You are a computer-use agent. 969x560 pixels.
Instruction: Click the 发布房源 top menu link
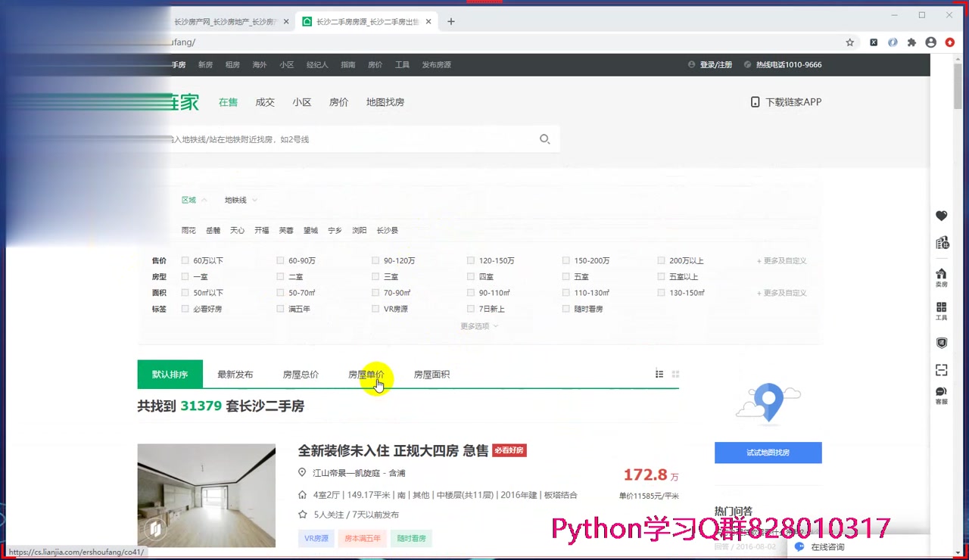[x=437, y=65]
